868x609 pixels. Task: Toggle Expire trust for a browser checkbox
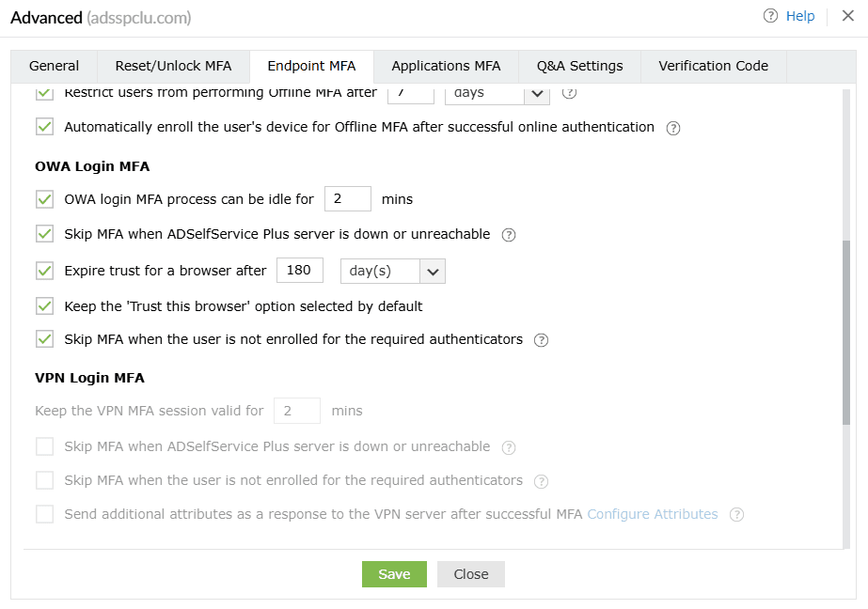point(44,271)
